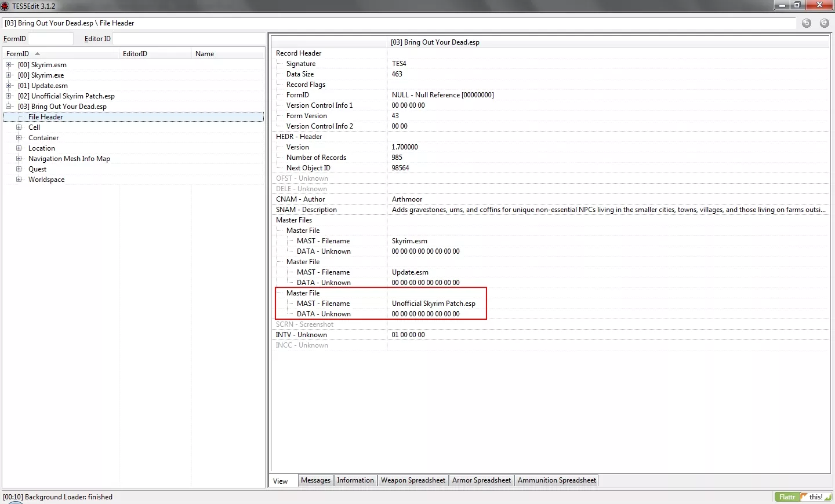Viewport: 835px width, 504px height.
Task: Click the Background Loader finished status text
Action: point(57,497)
